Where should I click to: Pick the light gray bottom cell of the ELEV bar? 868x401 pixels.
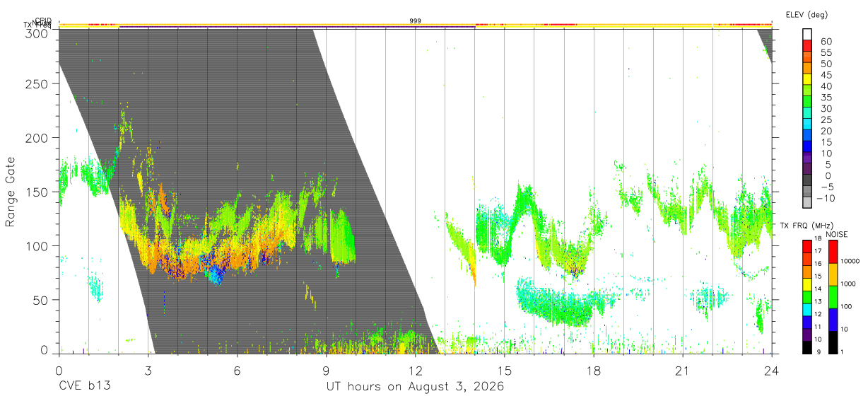tap(807, 203)
